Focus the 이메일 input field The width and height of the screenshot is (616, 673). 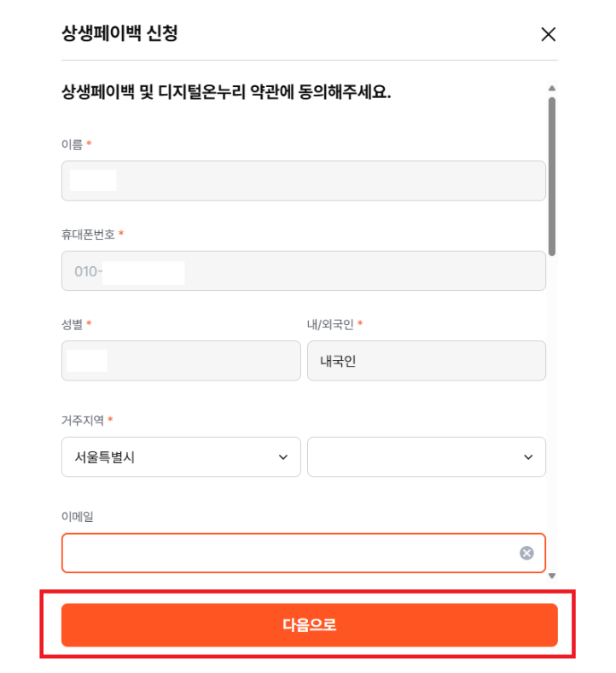(x=304, y=553)
